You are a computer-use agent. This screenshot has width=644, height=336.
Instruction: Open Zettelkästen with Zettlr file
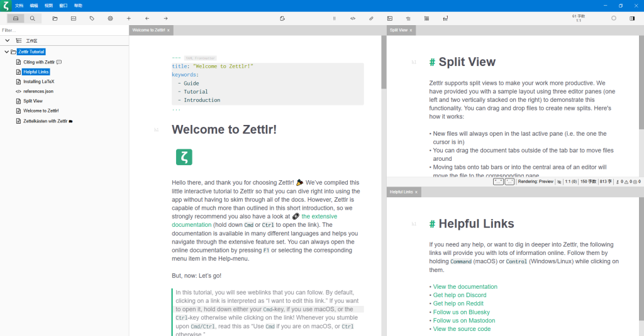[x=45, y=121]
